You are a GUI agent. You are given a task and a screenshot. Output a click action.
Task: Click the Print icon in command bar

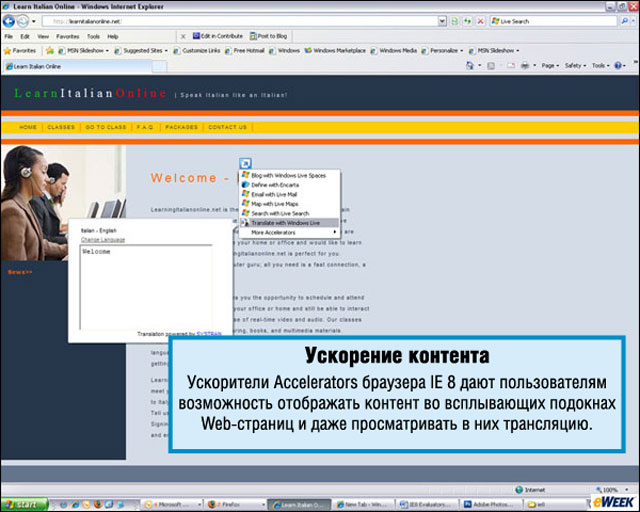point(525,66)
